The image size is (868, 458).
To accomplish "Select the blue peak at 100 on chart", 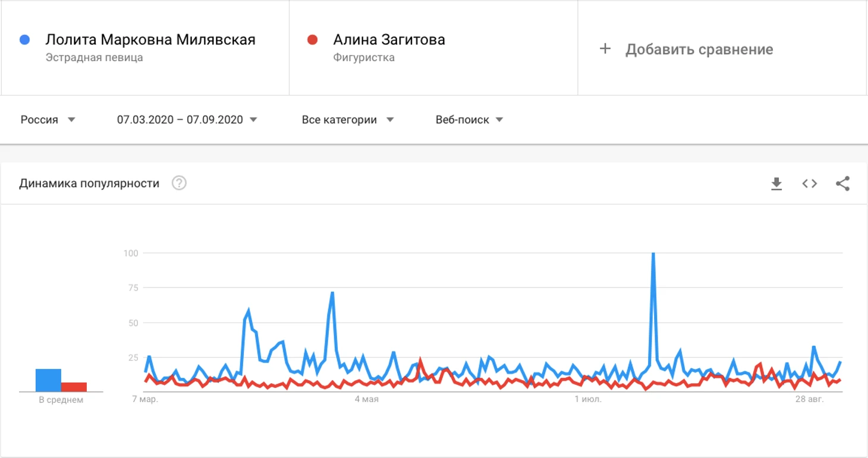I will click(653, 254).
